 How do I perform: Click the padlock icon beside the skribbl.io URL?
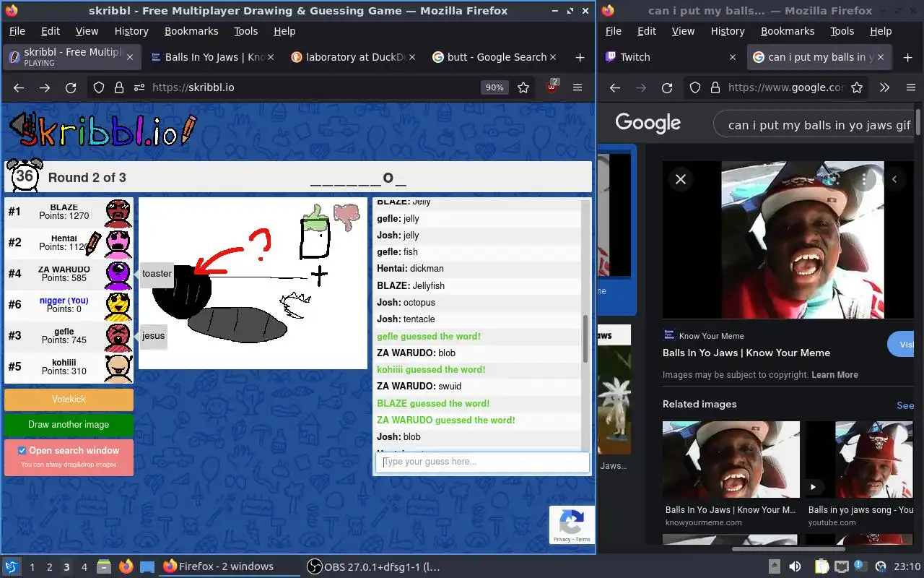[x=119, y=87]
